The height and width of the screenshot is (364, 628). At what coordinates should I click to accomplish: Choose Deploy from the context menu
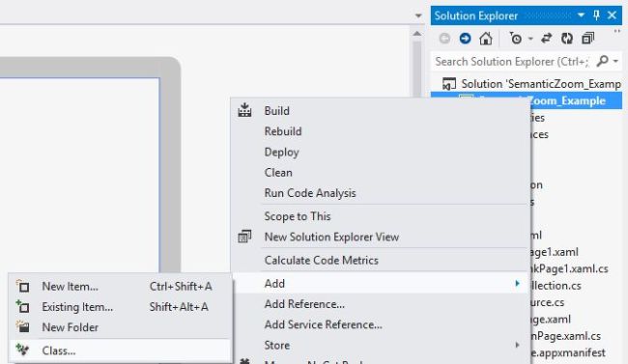pyautogui.click(x=281, y=153)
